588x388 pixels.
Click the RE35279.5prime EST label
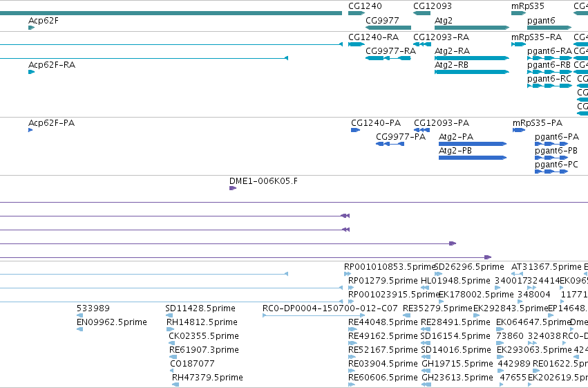click(437, 308)
